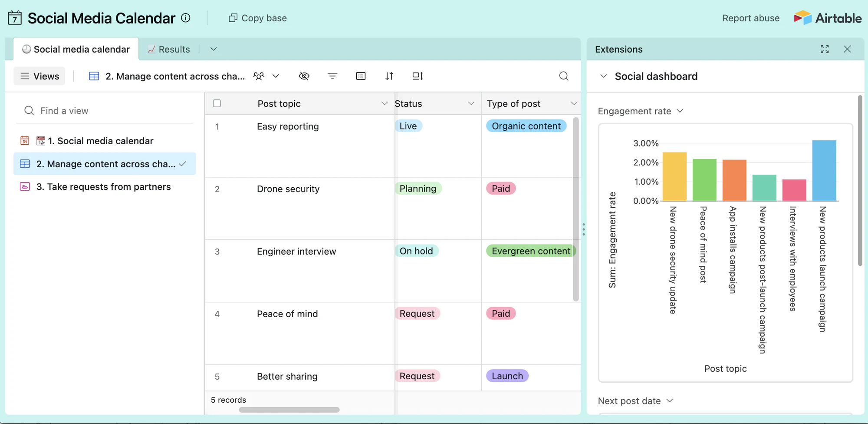The height and width of the screenshot is (424, 868).
Task: Open the hide fields eye-slash icon
Action: (304, 76)
